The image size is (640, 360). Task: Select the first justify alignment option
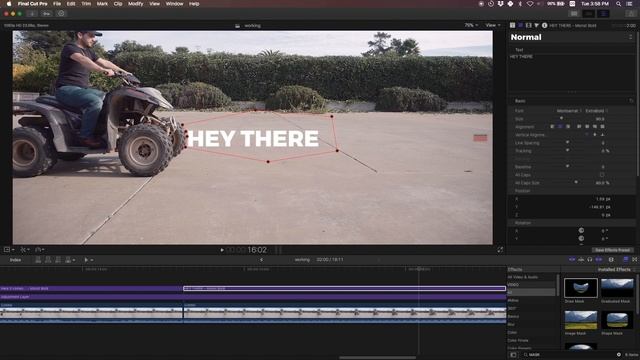(579, 127)
